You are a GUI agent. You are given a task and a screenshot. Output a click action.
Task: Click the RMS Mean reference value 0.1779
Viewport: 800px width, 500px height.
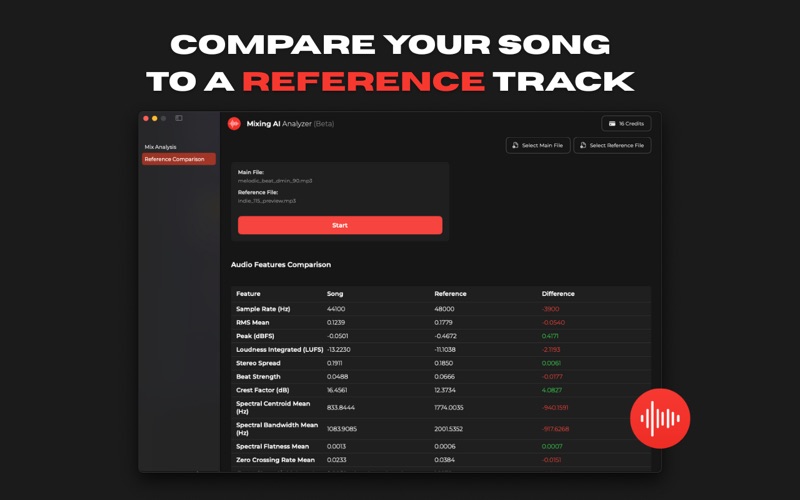[x=443, y=322]
